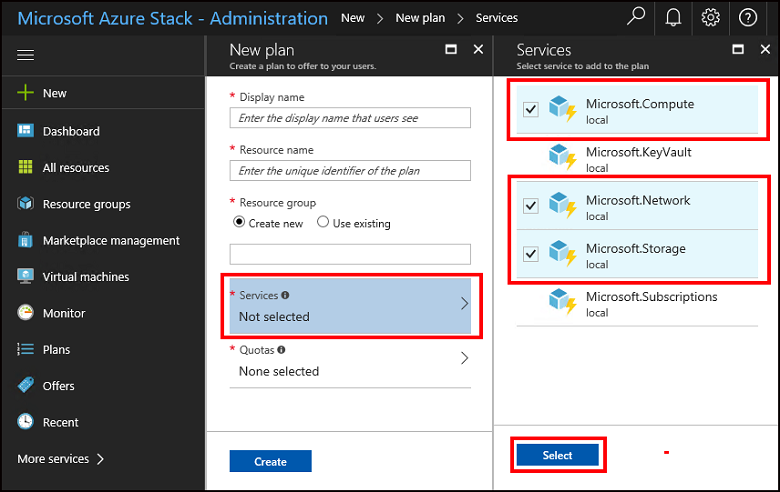Click the Create button

[270, 461]
